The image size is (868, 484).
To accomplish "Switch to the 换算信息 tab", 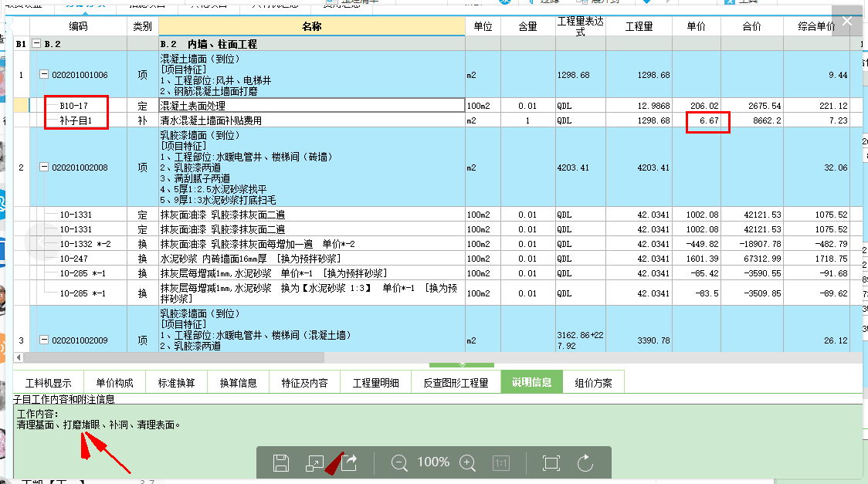I will click(x=238, y=383).
